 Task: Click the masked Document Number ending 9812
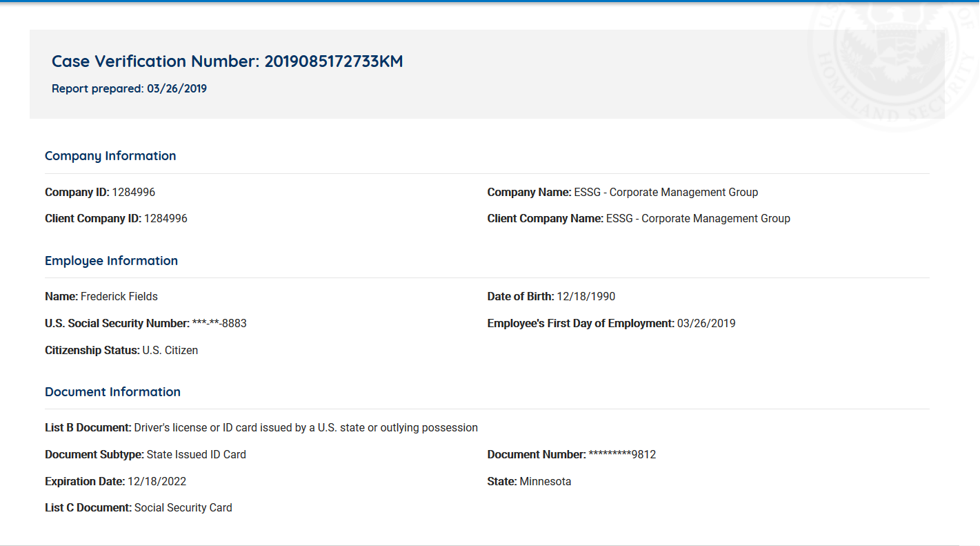pyautogui.click(x=622, y=455)
